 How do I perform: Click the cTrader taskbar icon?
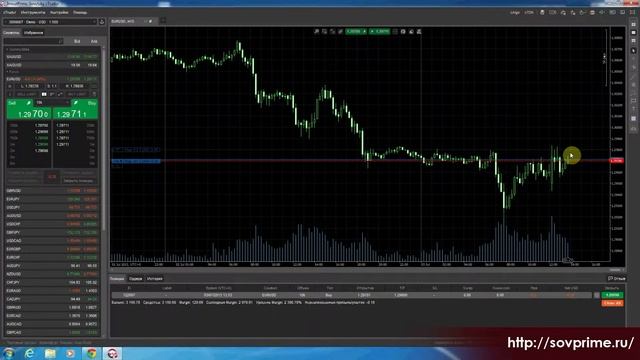point(112,353)
